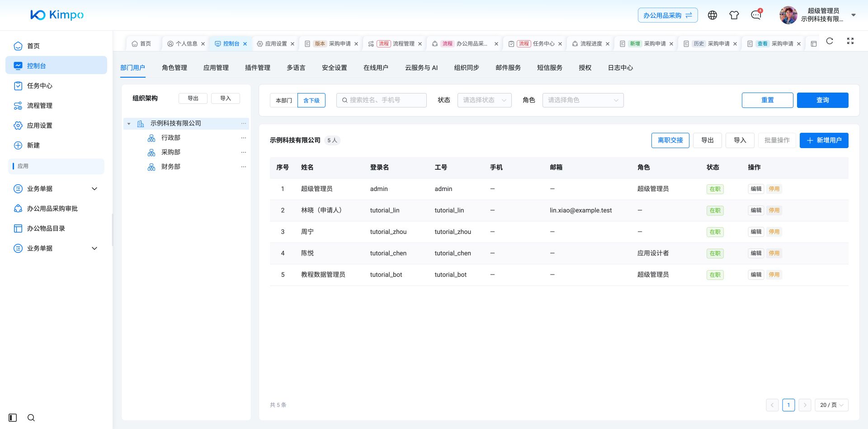Open 办公用品采购审批 in sidebar
The height and width of the screenshot is (429, 868).
(56, 208)
